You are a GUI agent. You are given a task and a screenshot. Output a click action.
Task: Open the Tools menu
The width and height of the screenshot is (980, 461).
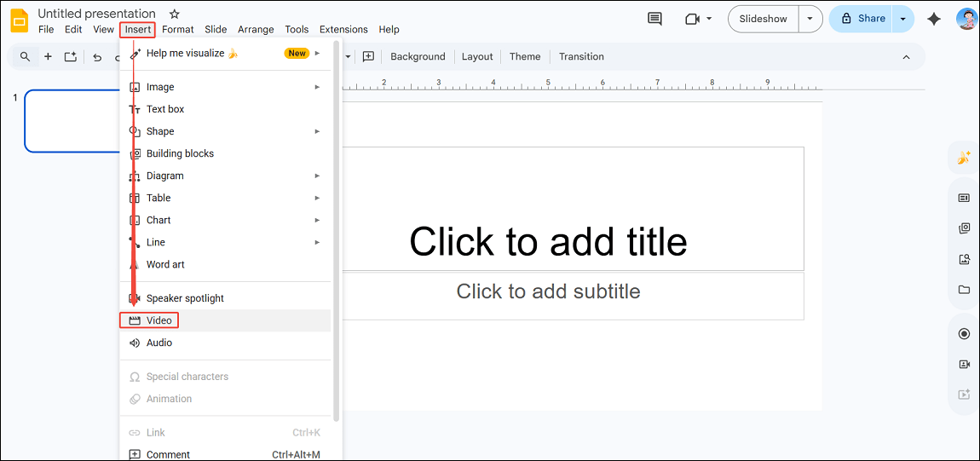[x=297, y=29]
